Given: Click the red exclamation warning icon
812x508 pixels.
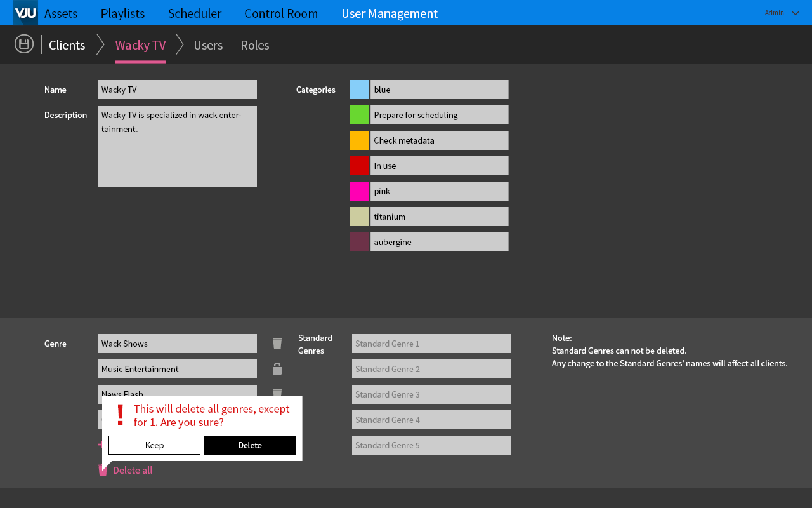Looking at the screenshot, I should coord(120,415).
